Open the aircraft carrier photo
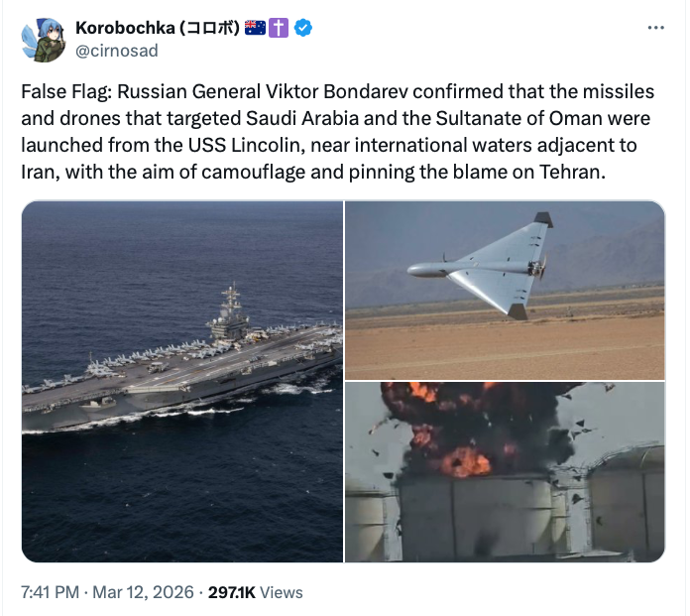This screenshot has width=690, height=616. (x=181, y=382)
